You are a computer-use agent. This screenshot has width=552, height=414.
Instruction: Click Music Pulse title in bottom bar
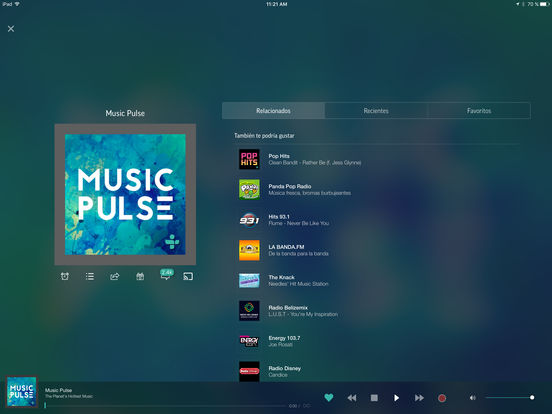point(58,390)
